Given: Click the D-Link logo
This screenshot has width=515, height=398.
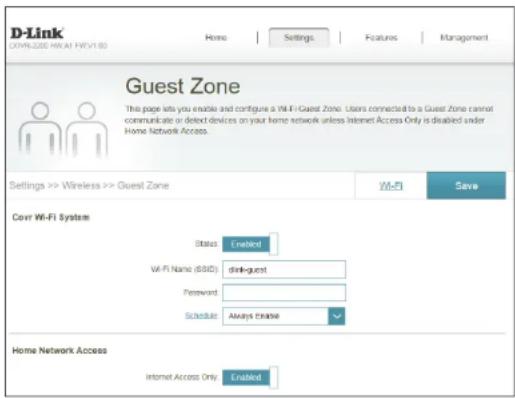Looking at the screenshot, I should pos(37,33).
